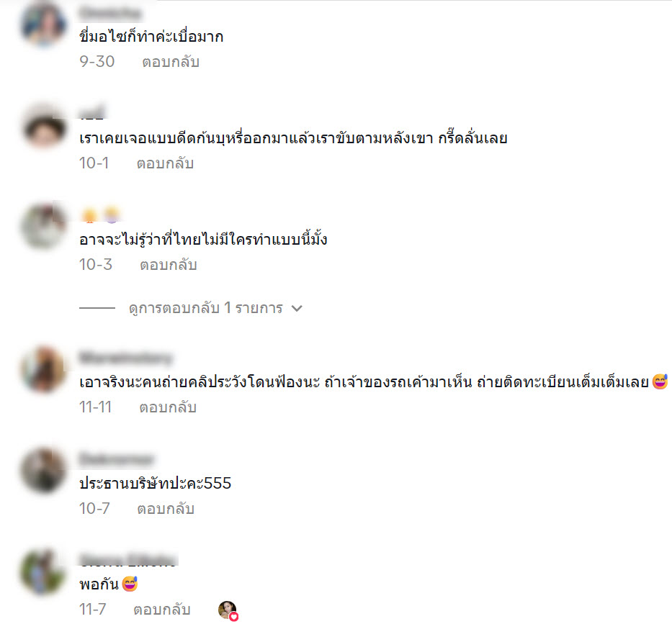
Task: Click avatar next to the 11-11 comment
Action: pos(44,368)
